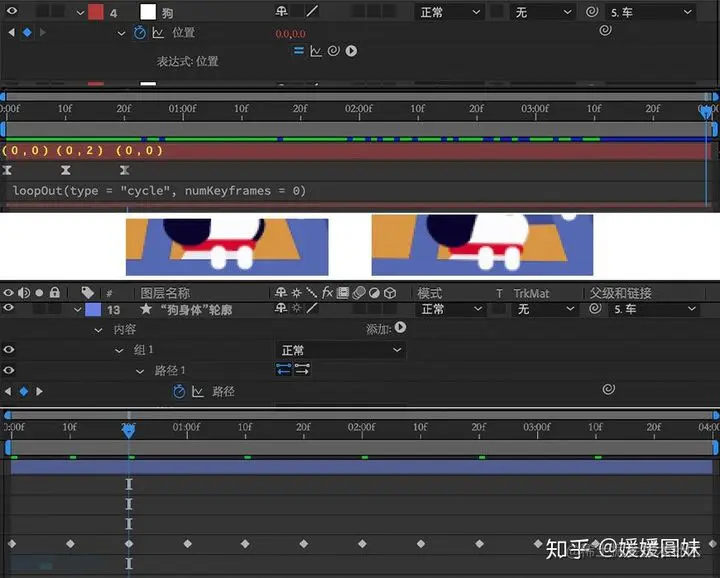Click the collapse transformations sun header icon
This screenshot has height=578, width=720.
pyautogui.click(x=297, y=293)
